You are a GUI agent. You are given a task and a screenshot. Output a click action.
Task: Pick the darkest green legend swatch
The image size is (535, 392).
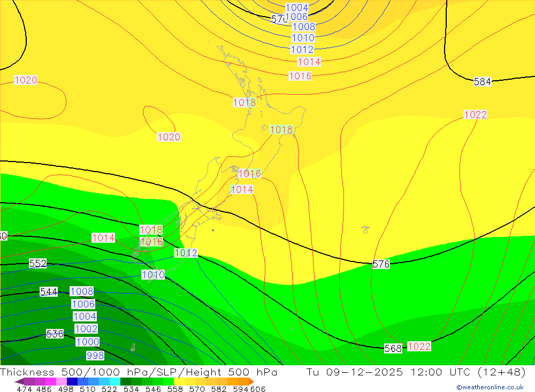pyautogui.click(x=126, y=381)
